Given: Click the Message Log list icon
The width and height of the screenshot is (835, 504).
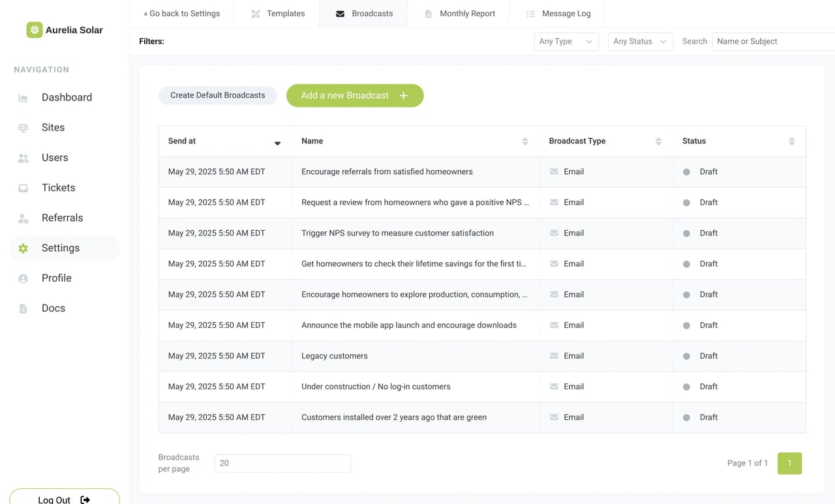Looking at the screenshot, I should (x=530, y=14).
